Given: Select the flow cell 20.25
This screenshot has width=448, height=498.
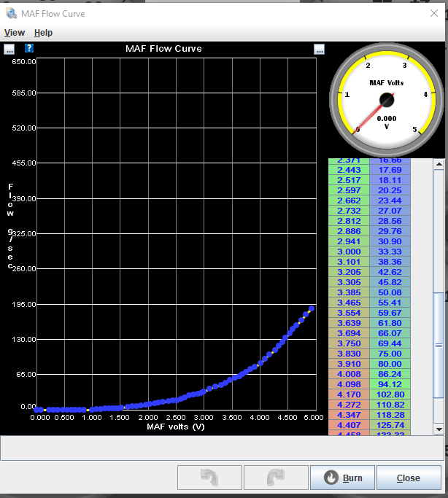Looking at the screenshot, I should (x=390, y=190).
